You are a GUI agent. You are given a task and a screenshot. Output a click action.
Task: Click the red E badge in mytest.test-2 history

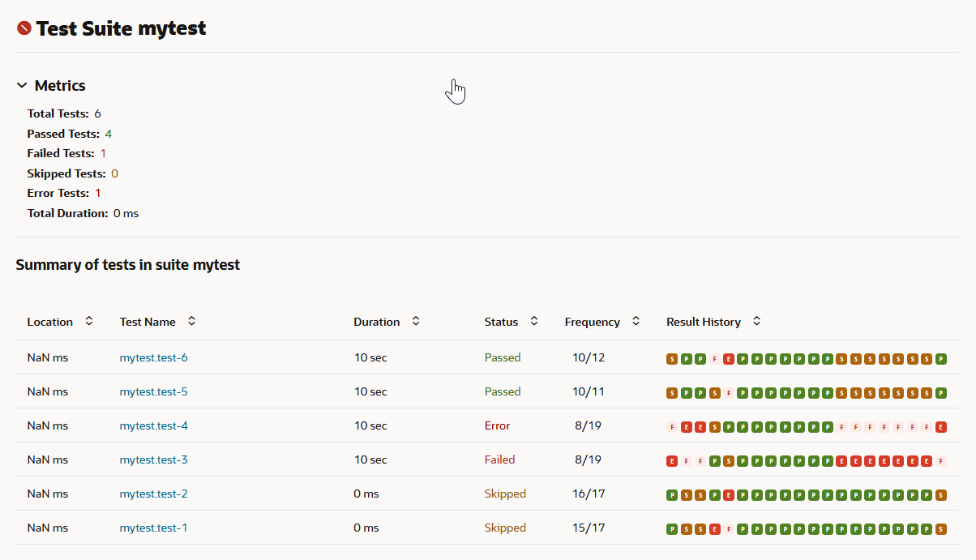pos(729,495)
